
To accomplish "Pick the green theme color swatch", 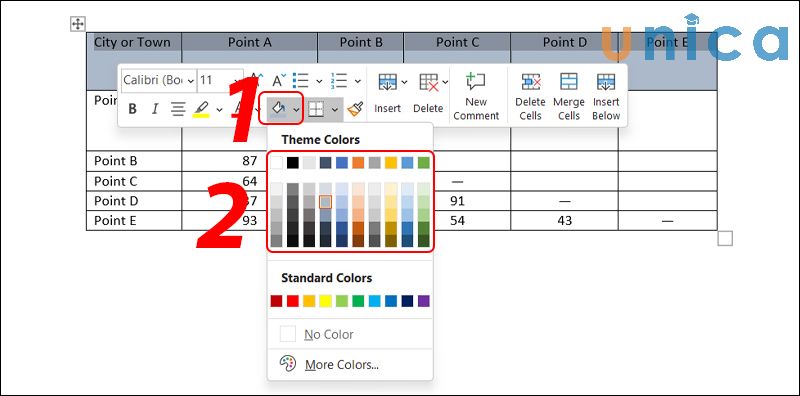I will click(423, 163).
